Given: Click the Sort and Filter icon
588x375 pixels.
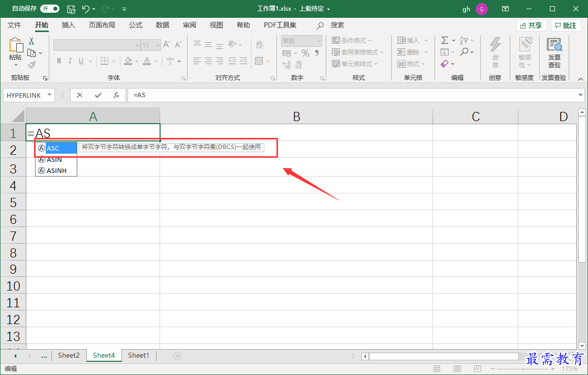Looking at the screenshot, I should pos(464,40).
